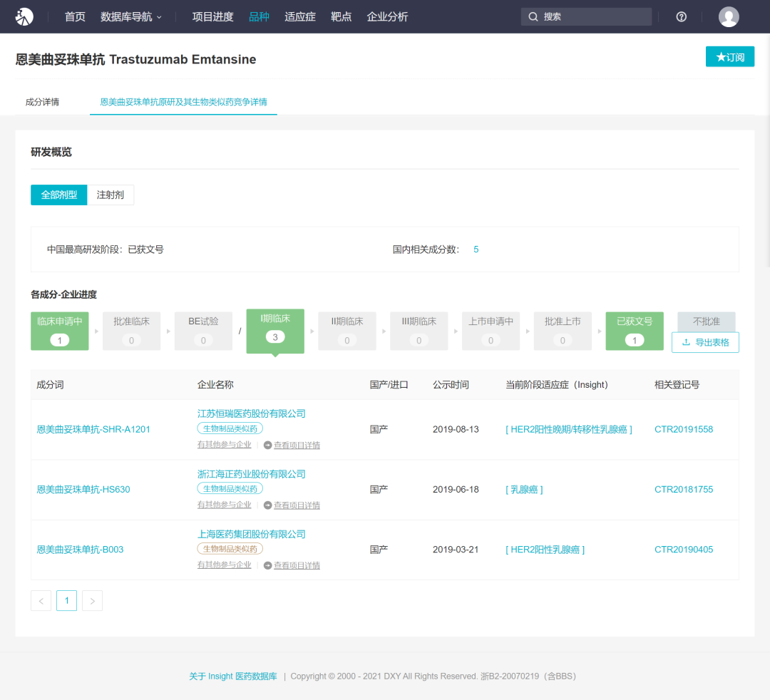Viewport: 770px width, 700px height.
Task: Click inside the 搜索 search field
Action: pos(586,16)
